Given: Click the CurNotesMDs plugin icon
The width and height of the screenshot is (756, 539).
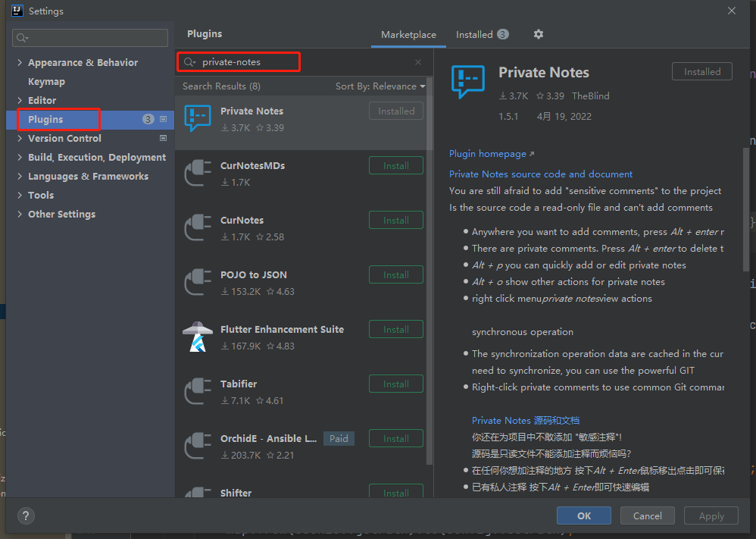Looking at the screenshot, I should [198, 173].
